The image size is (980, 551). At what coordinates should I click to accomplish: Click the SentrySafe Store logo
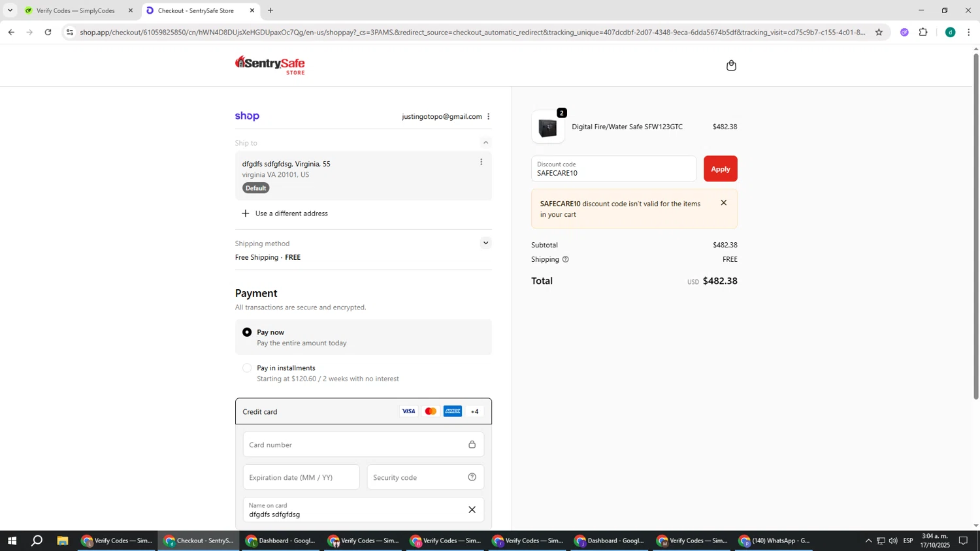(x=270, y=65)
